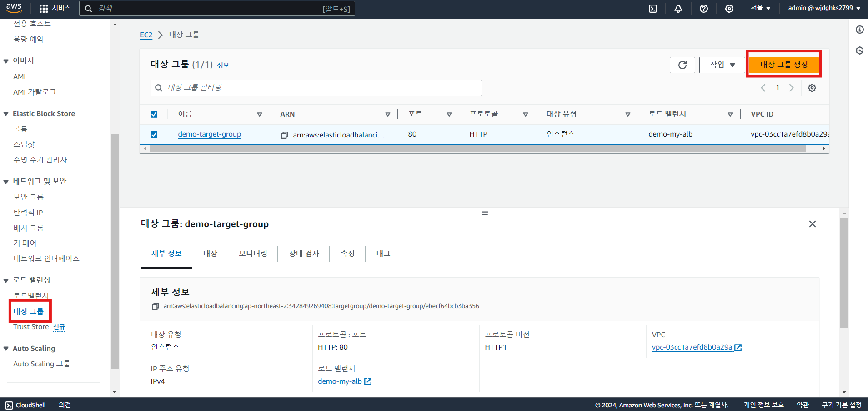
Task: Open the EC2 breadcrumb link
Action: click(146, 35)
